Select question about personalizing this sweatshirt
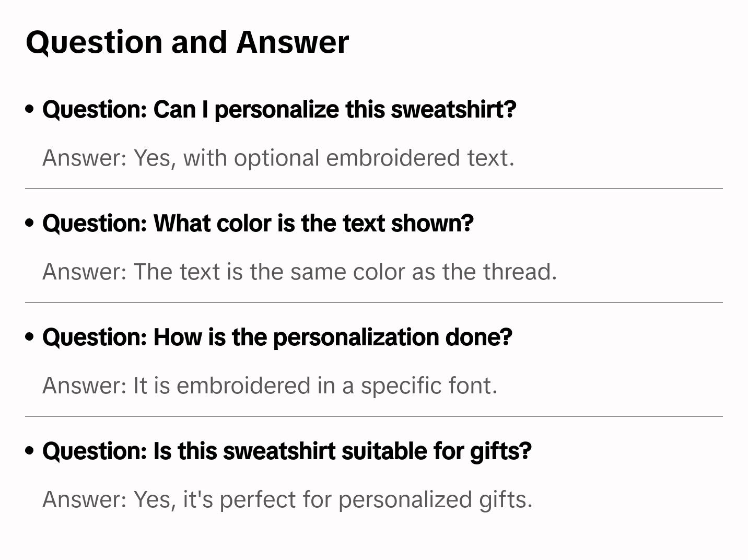The image size is (748, 560). (279, 109)
